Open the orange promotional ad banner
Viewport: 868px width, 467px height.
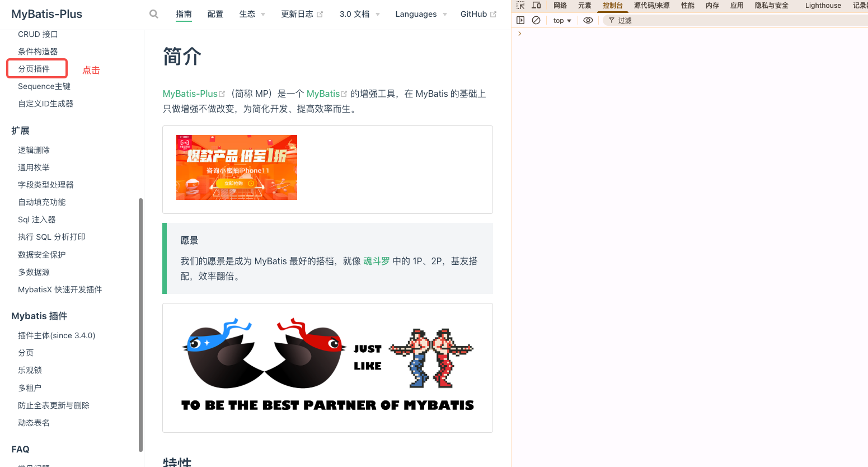click(x=237, y=167)
